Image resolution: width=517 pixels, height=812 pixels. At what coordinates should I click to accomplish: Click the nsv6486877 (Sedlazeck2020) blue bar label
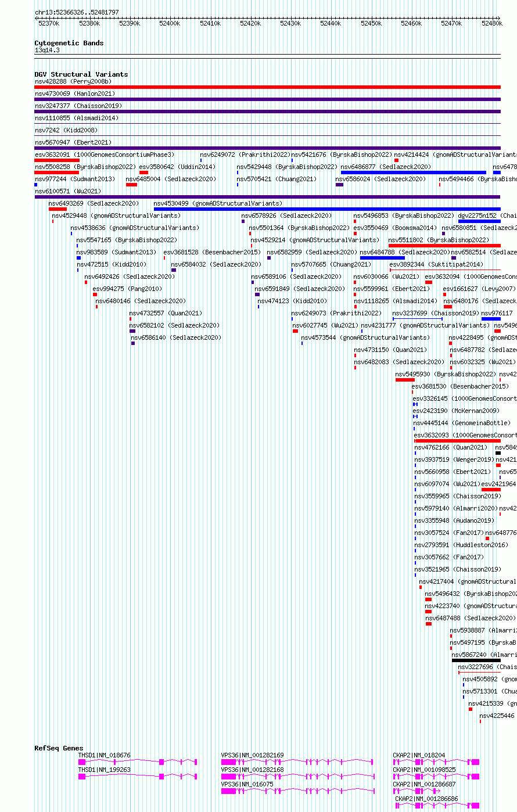coord(386,167)
